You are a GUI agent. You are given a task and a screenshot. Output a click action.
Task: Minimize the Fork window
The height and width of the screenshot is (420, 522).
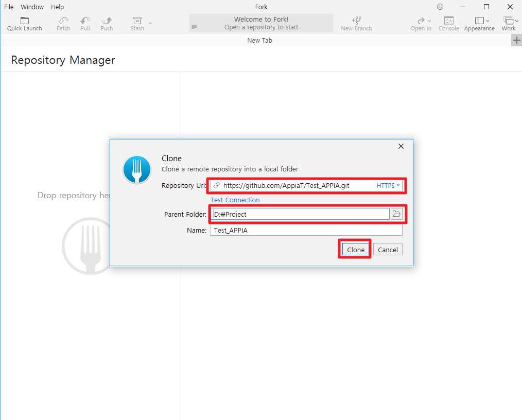[x=463, y=7]
